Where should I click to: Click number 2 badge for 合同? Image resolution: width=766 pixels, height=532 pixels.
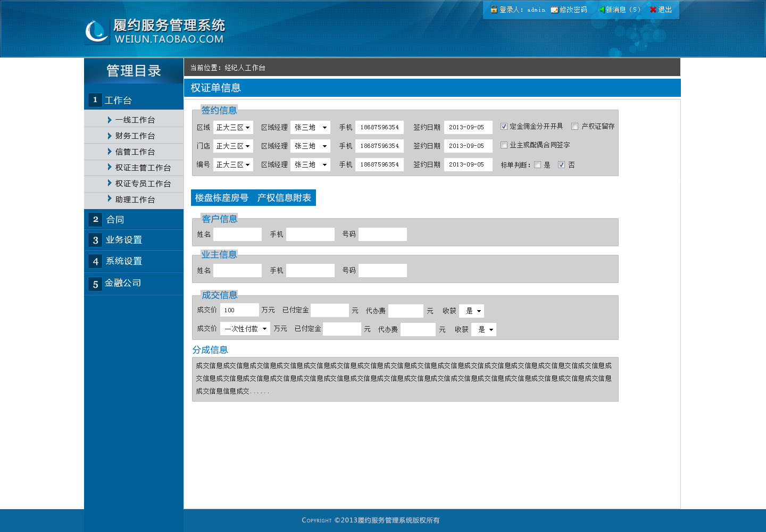[x=95, y=219]
